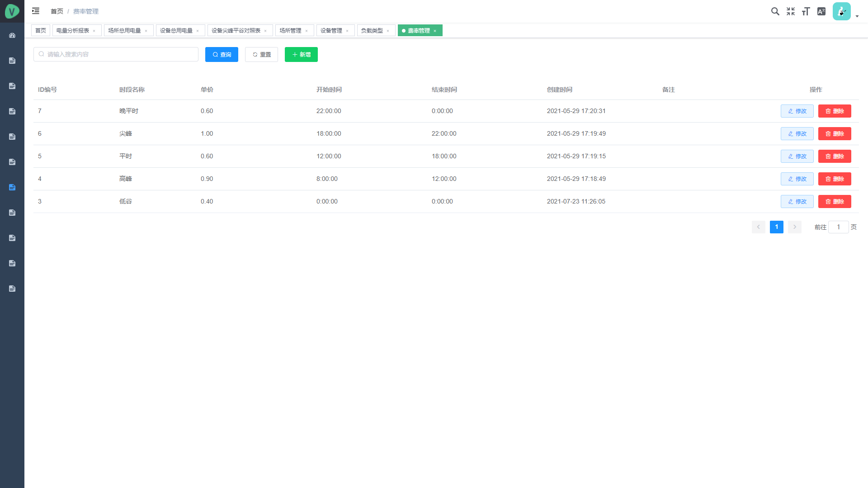Click the highlighted blue sidebar document icon
Image resolution: width=868 pixels, height=488 pixels.
(12, 187)
